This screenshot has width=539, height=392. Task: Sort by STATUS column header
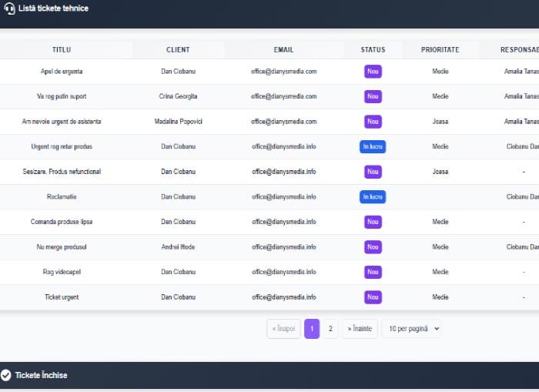click(373, 50)
